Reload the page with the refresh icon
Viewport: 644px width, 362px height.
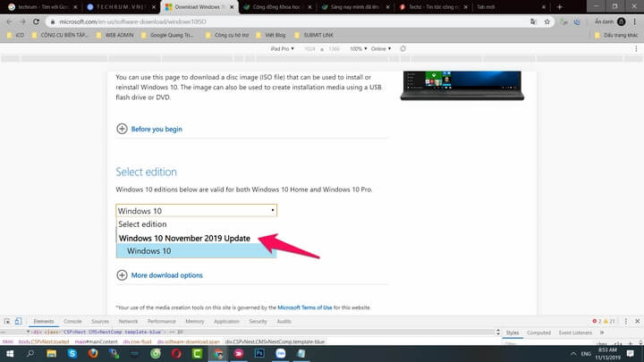(36, 21)
